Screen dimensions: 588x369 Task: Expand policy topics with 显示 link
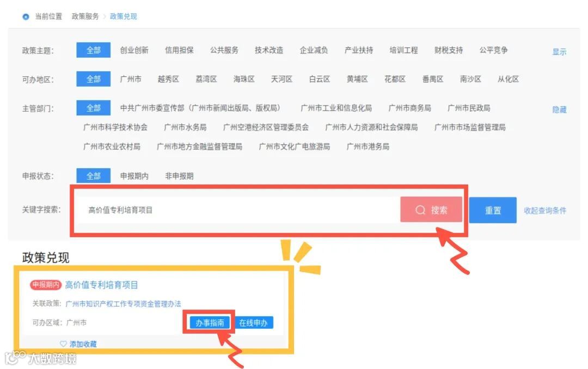point(559,52)
